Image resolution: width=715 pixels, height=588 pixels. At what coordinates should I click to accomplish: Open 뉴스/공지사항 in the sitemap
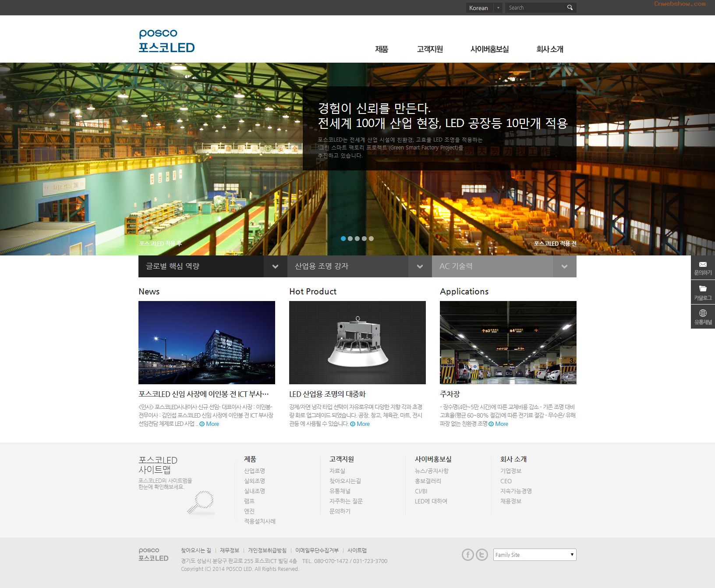[x=432, y=471]
